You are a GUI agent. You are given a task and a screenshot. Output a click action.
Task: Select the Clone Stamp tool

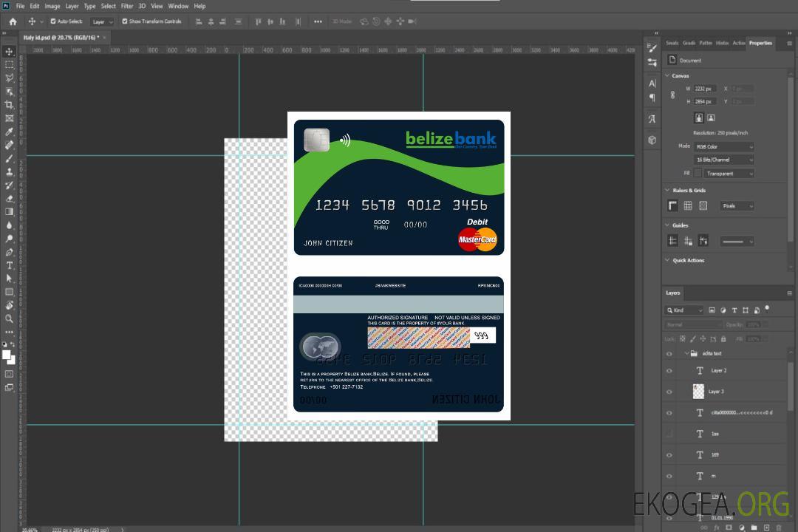click(x=9, y=172)
